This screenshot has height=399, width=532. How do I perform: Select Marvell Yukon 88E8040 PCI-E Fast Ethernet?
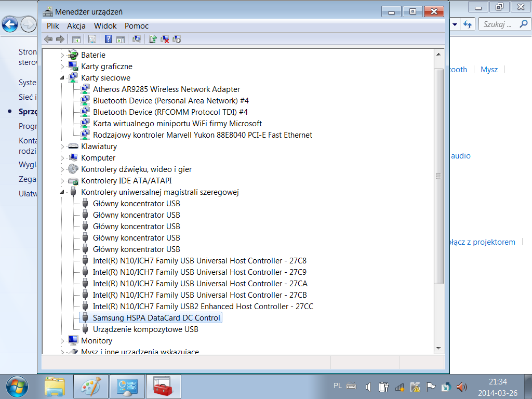[203, 135]
